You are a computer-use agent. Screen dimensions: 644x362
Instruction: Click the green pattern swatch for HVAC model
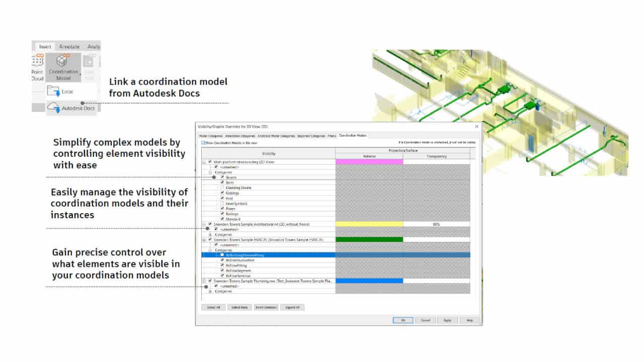[x=369, y=240]
